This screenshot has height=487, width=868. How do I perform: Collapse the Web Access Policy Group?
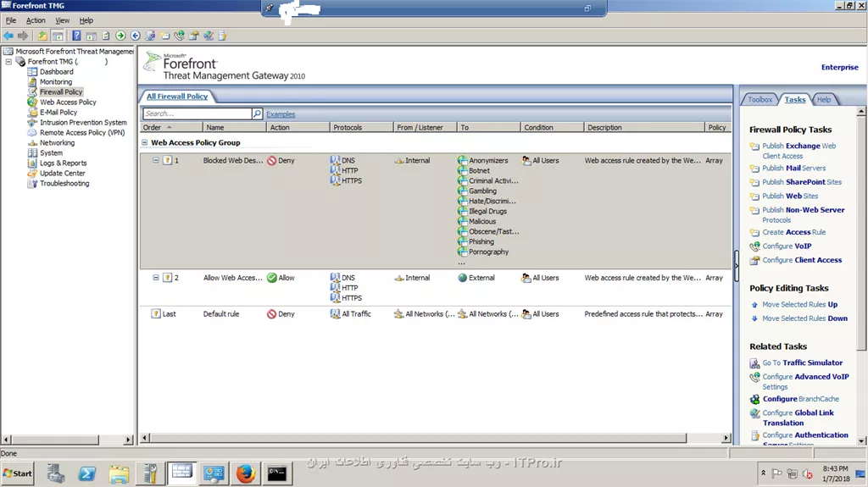coord(144,142)
